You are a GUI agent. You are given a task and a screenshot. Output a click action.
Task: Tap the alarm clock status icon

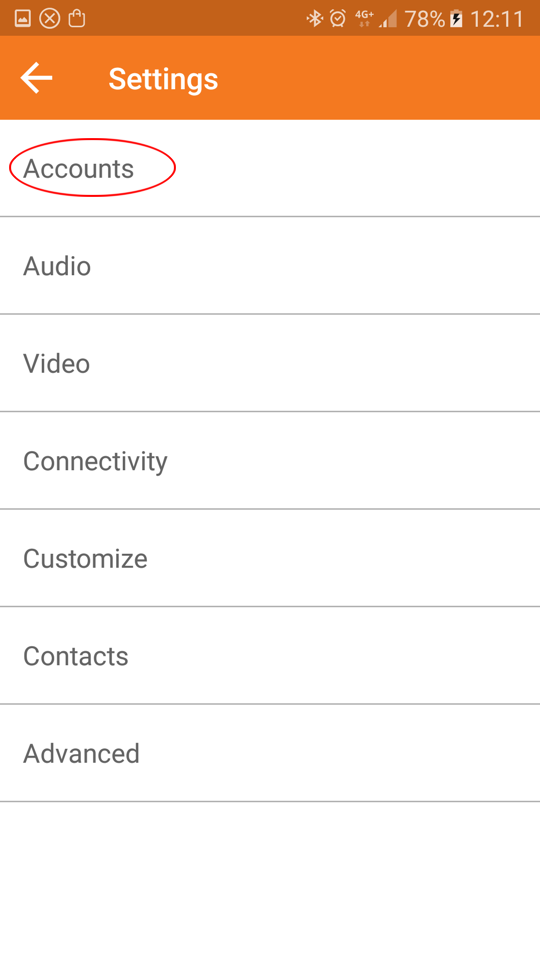pyautogui.click(x=338, y=19)
